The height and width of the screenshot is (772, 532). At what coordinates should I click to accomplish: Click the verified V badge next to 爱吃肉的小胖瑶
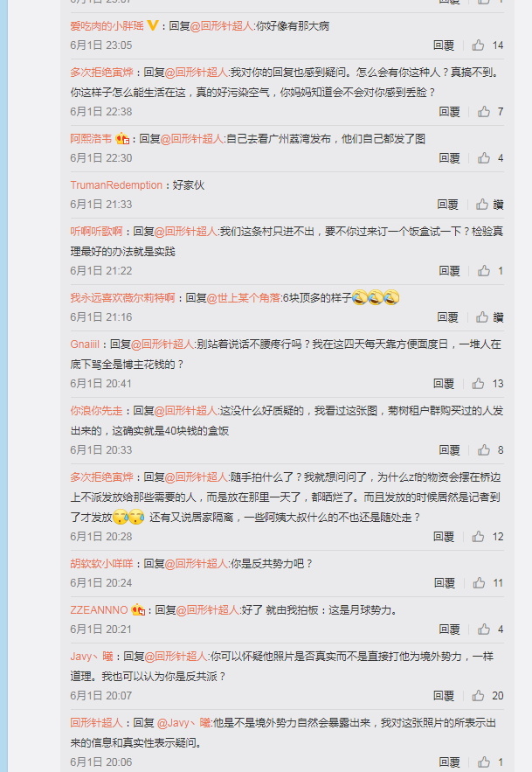[x=153, y=25]
